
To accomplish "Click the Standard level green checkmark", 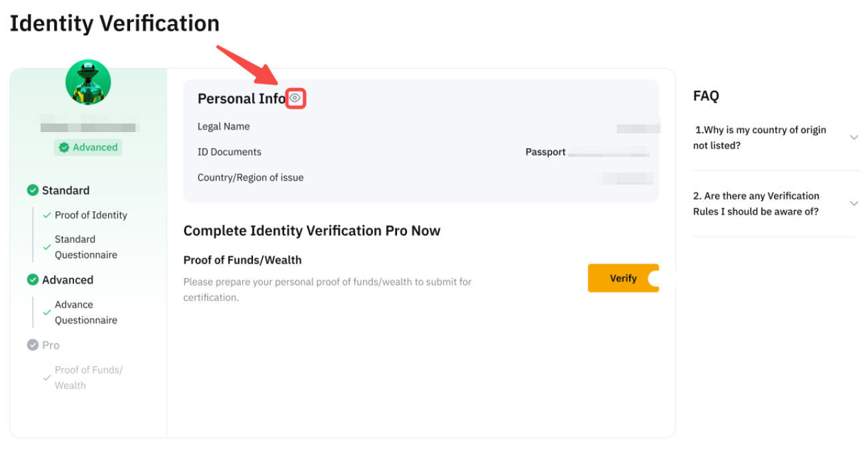I will coord(32,190).
